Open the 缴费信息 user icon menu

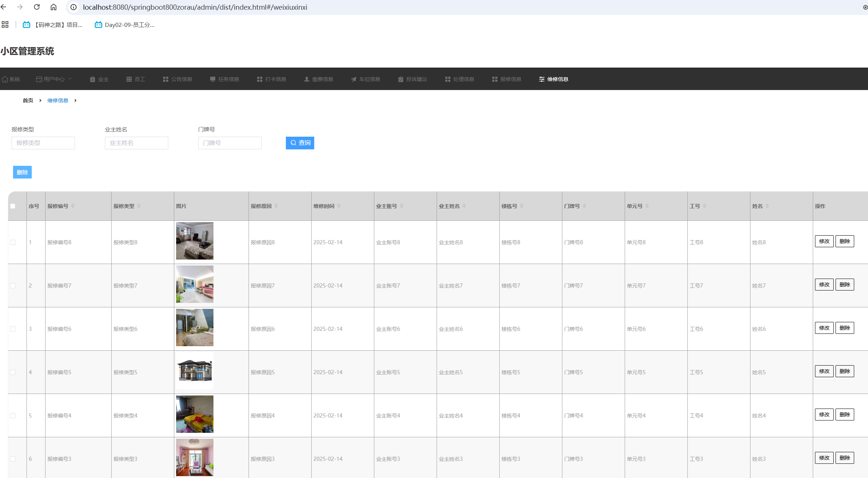(318, 79)
